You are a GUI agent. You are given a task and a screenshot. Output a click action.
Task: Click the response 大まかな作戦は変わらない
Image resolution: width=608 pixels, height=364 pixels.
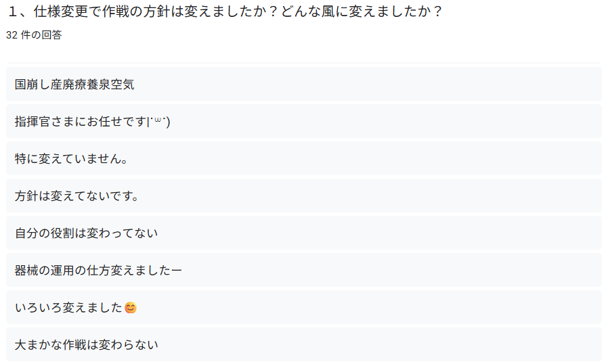coord(304,344)
